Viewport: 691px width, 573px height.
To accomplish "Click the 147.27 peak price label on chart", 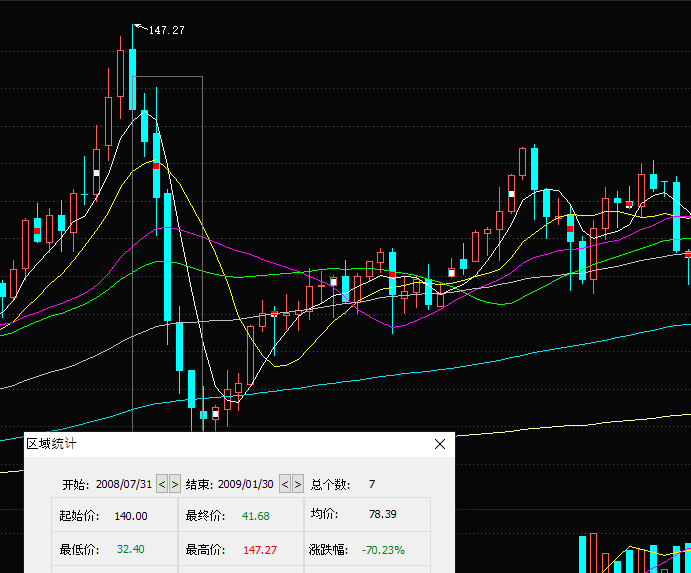I will point(166,30).
